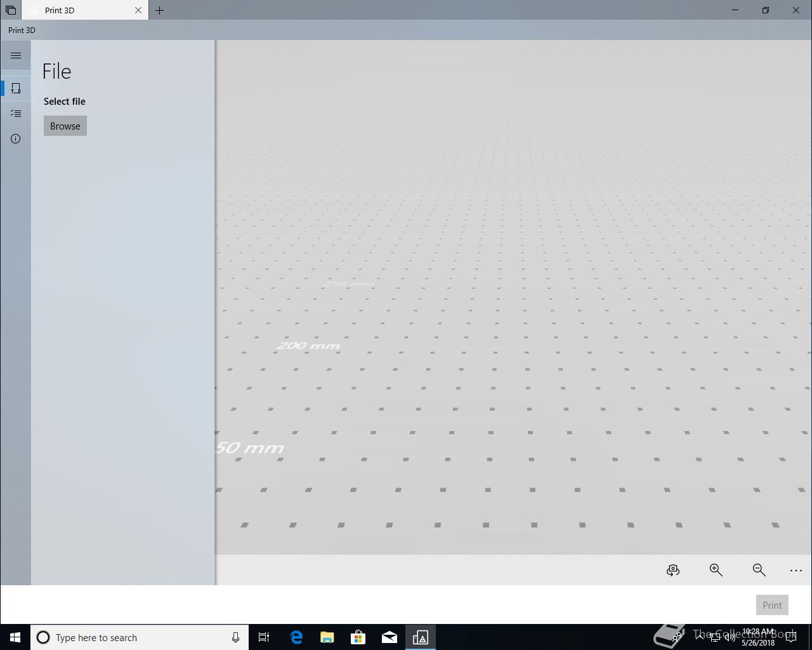The image size is (812, 650).
Task: Minimize the Print 3D window
Action: 735,10
